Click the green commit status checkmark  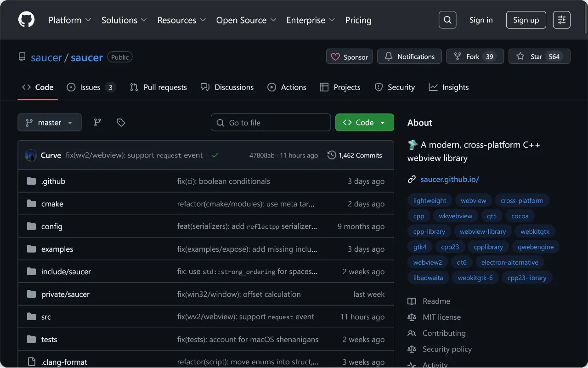(215, 155)
